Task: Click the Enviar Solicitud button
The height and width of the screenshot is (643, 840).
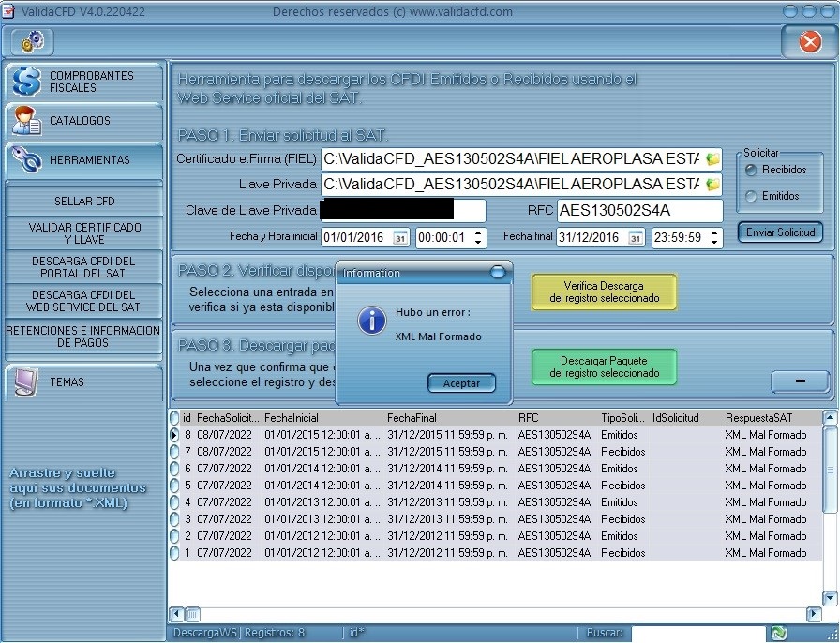Action: coord(780,232)
